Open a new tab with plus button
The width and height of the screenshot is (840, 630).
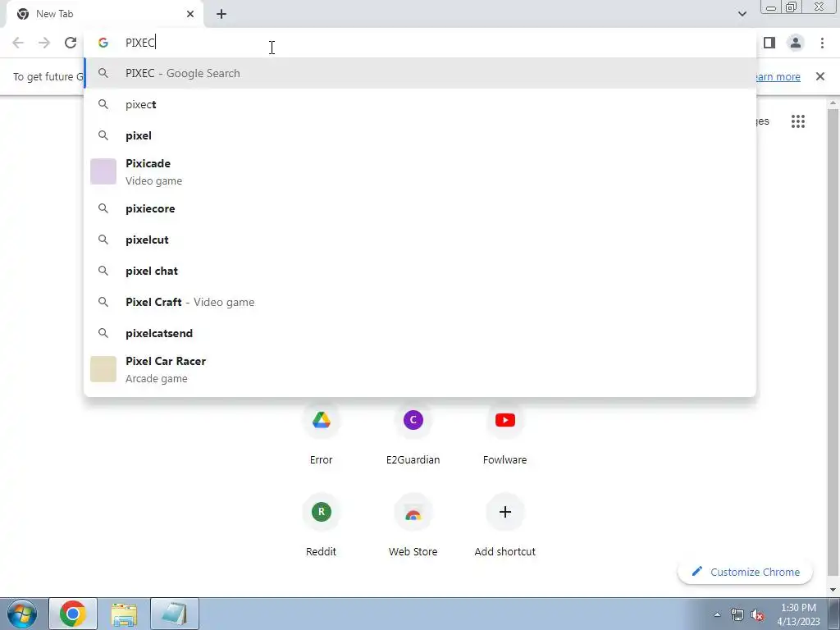click(221, 14)
